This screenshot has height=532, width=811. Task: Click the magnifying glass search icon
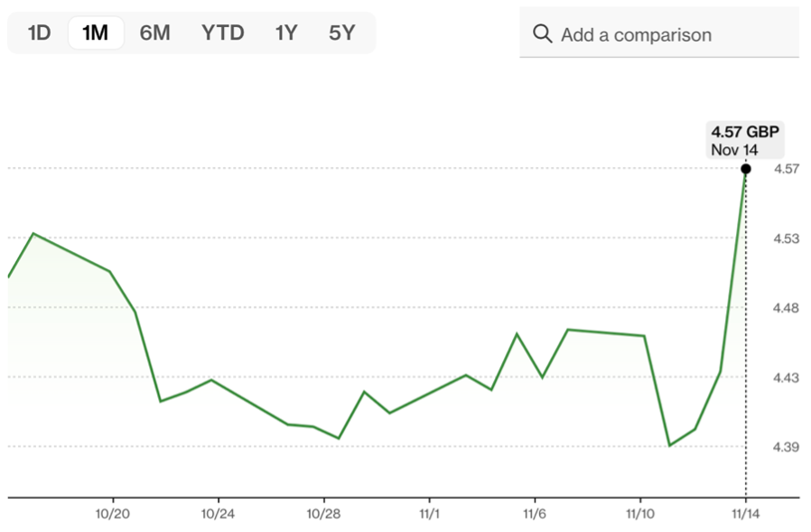543,34
